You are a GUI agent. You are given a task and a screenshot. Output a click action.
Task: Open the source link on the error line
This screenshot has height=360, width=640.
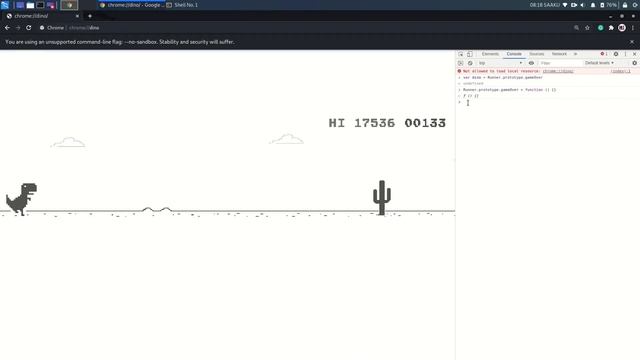point(620,71)
